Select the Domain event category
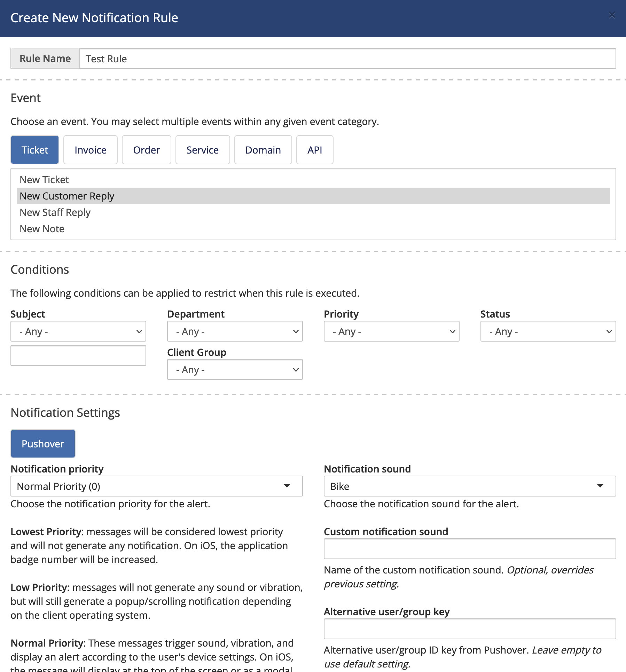 [x=263, y=150]
